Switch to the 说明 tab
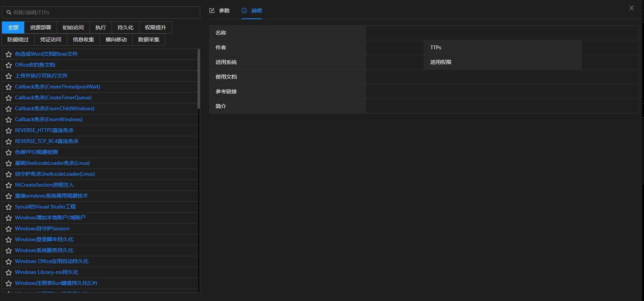 click(x=252, y=11)
